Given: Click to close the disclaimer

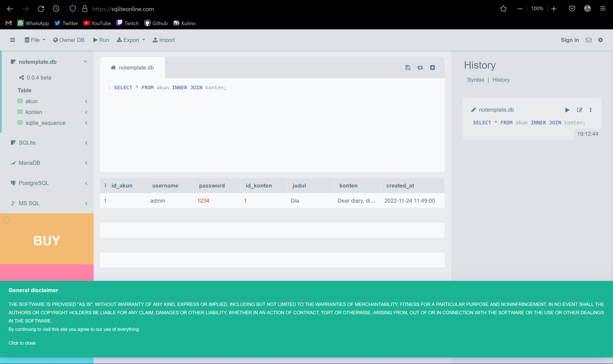Looking at the screenshot, I should coord(22,343).
